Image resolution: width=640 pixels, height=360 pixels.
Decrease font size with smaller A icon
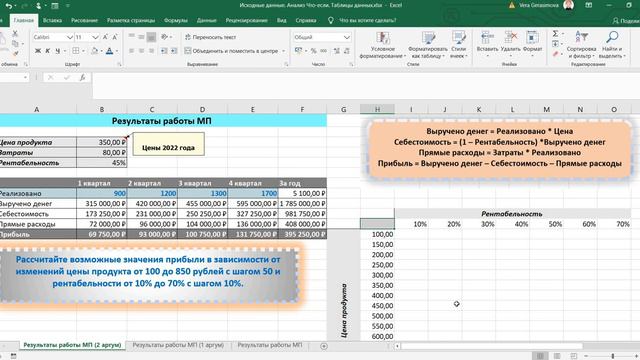(x=115, y=37)
